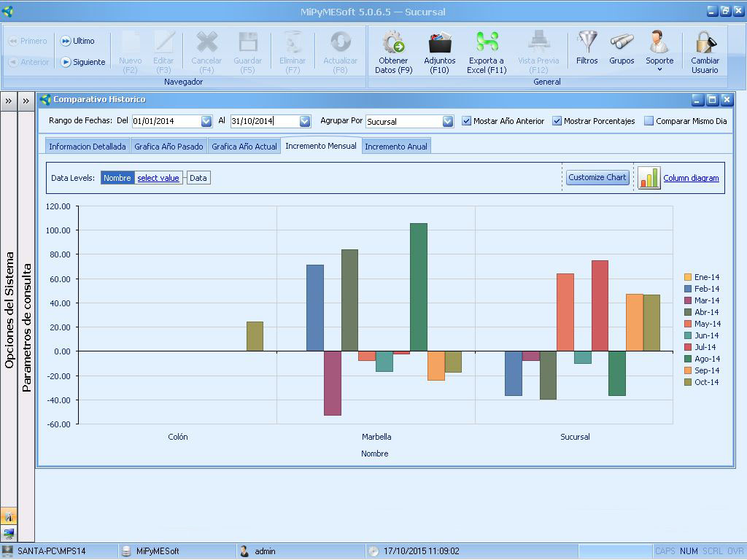Screen dimensions: 747x560
Task: Open the Al date picker dropdown
Action: coord(305,122)
